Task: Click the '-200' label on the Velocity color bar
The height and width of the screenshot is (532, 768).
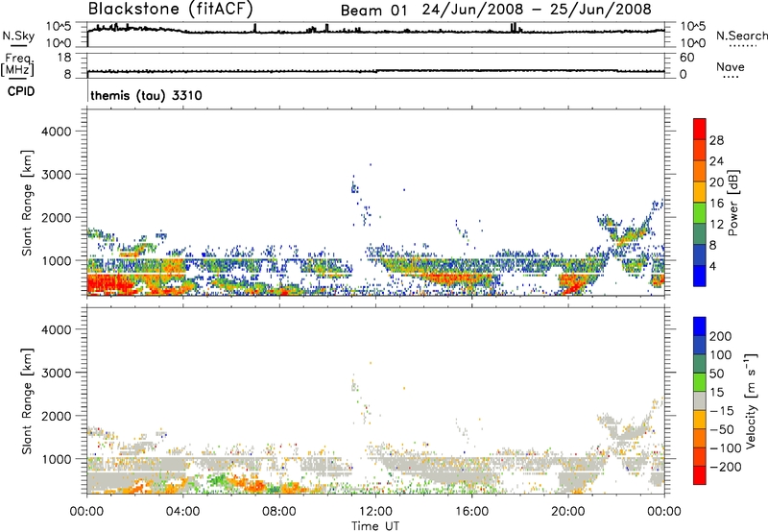Action: click(725, 467)
